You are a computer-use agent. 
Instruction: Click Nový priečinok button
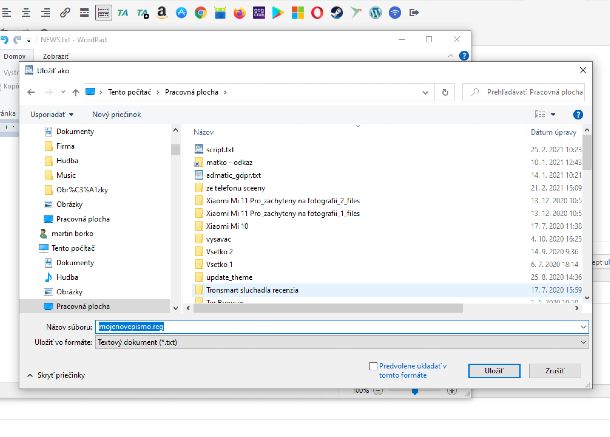[117, 114]
